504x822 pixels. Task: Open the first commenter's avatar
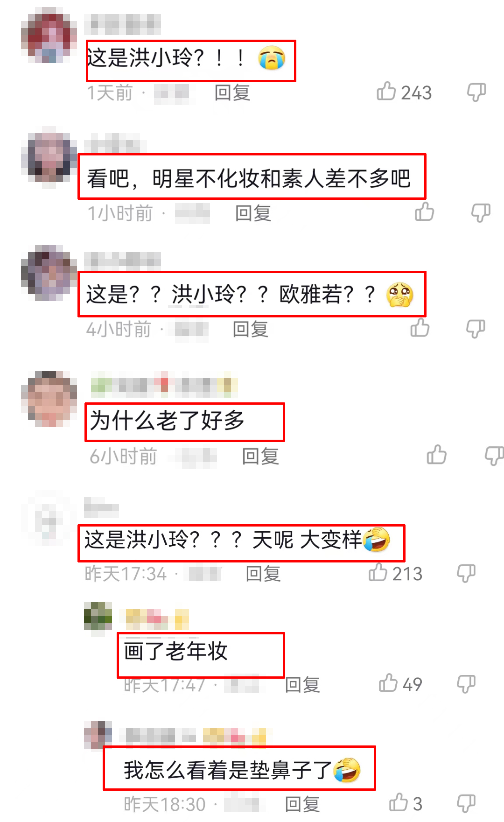tap(49, 35)
